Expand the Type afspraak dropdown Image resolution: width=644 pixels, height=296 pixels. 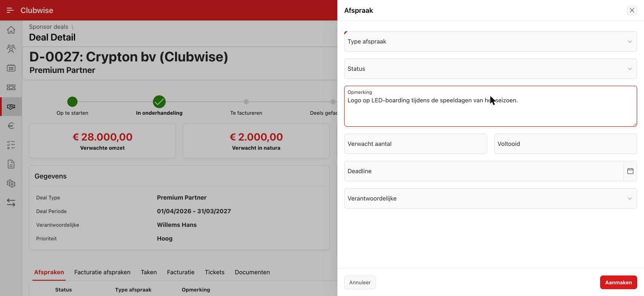click(491, 41)
